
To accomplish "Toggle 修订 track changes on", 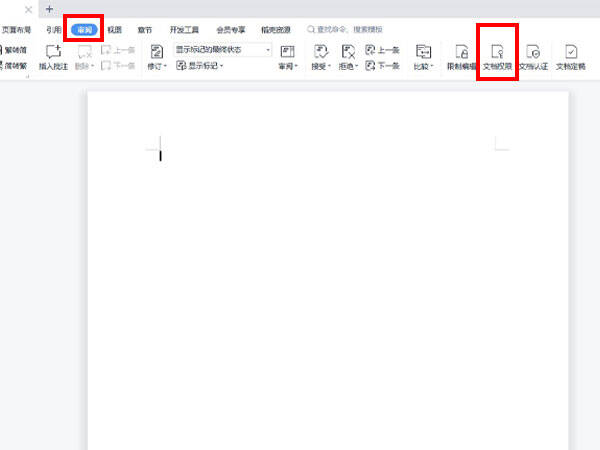I will (157, 57).
